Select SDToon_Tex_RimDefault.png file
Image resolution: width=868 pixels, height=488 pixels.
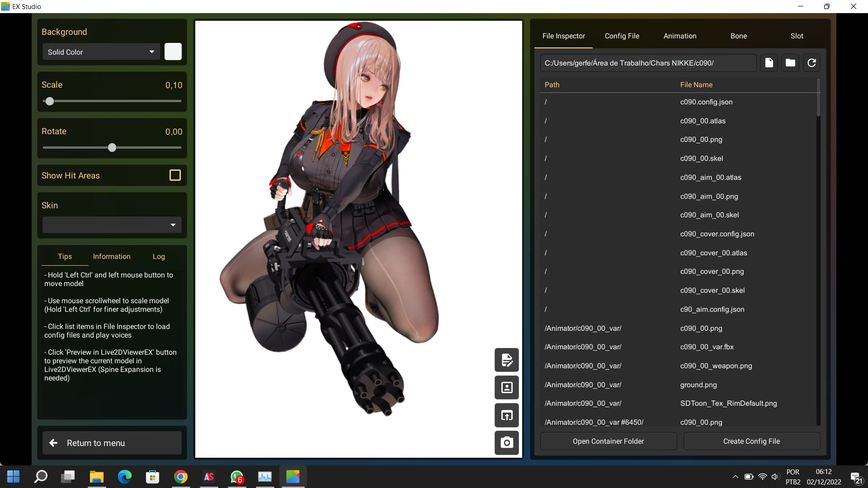(678, 404)
